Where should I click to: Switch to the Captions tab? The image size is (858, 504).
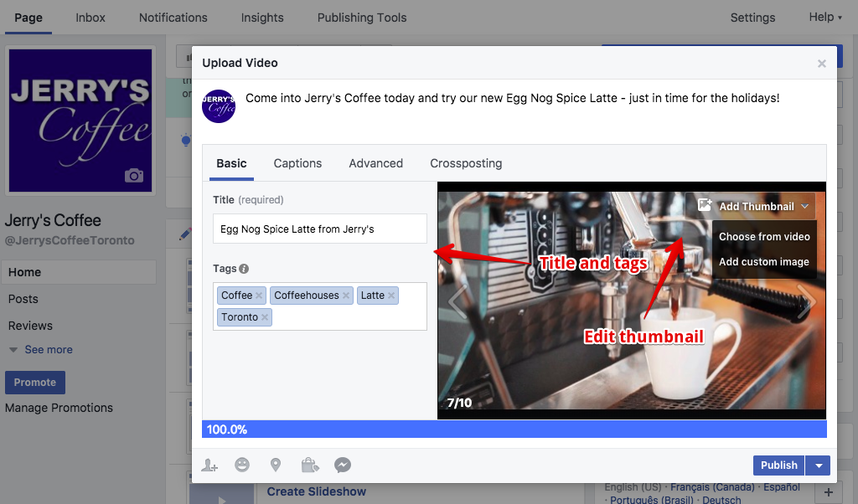pyautogui.click(x=297, y=163)
